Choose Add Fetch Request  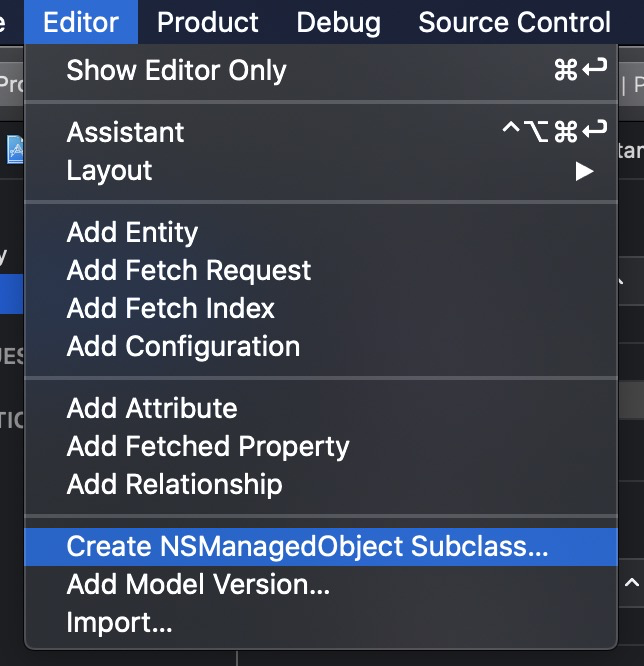321,270
